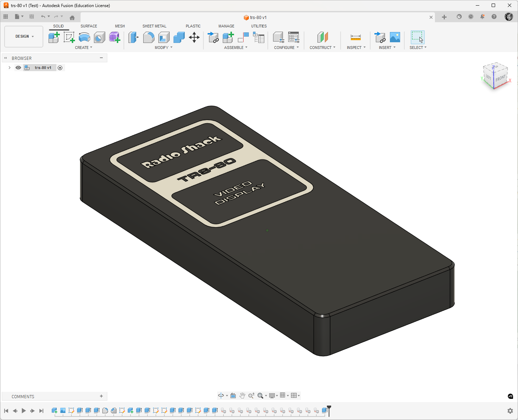Open the tree-and-table icon in Assemble
The height and width of the screenshot is (420, 518).
pyautogui.click(x=259, y=37)
